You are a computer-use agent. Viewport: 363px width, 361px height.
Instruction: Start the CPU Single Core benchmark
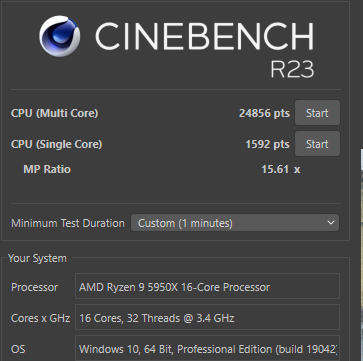tap(317, 144)
